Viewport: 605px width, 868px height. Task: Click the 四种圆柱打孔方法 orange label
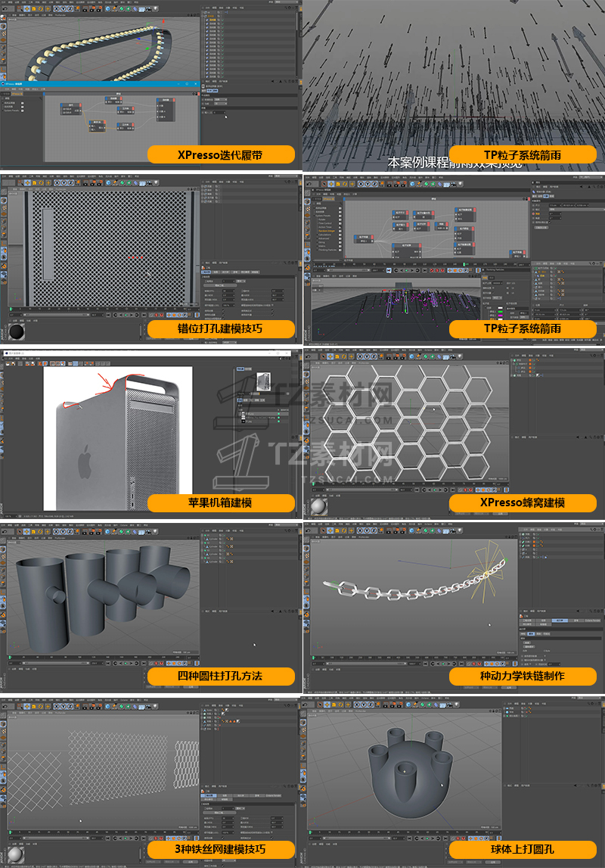tap(221, 676)
